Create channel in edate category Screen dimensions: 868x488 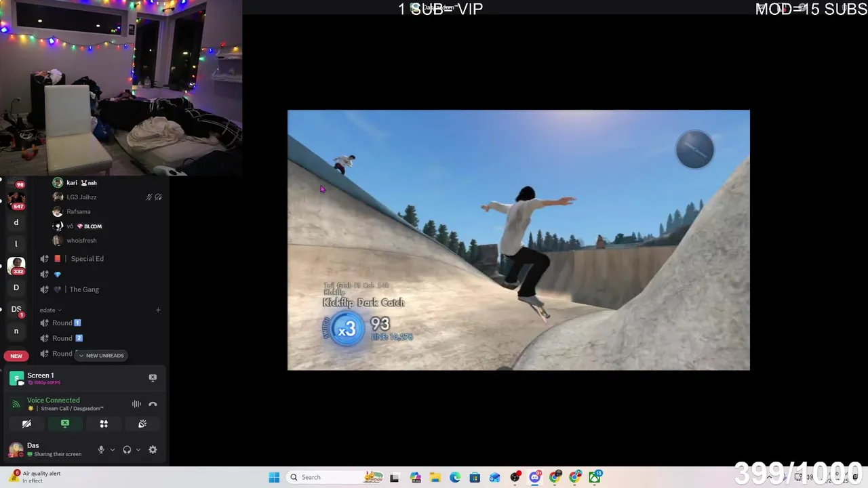click(158, 310)
